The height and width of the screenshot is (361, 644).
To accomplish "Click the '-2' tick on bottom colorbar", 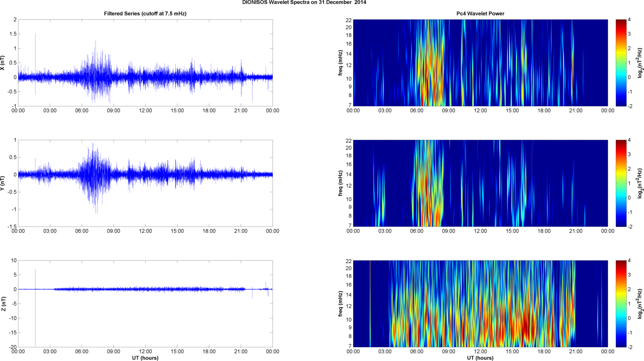I will coord(630,347).
